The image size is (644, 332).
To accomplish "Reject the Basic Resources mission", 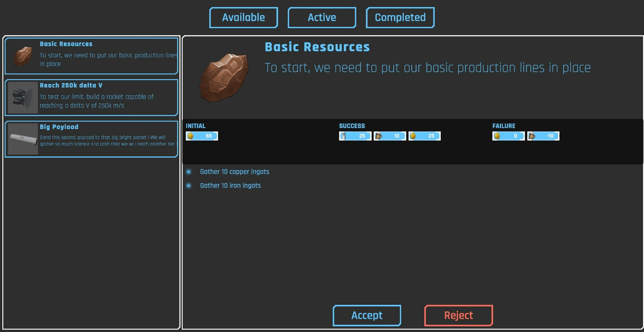I will tap(459, 315).
